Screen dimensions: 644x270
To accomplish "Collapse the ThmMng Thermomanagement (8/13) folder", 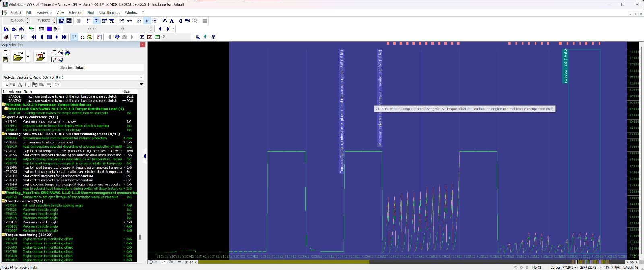I will coord(3,134).
